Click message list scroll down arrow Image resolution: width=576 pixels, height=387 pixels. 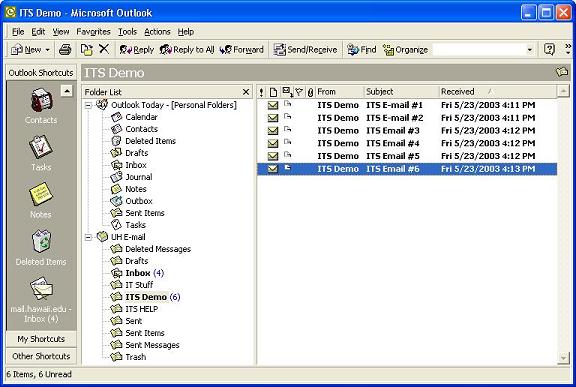click(x=563, y=358)
